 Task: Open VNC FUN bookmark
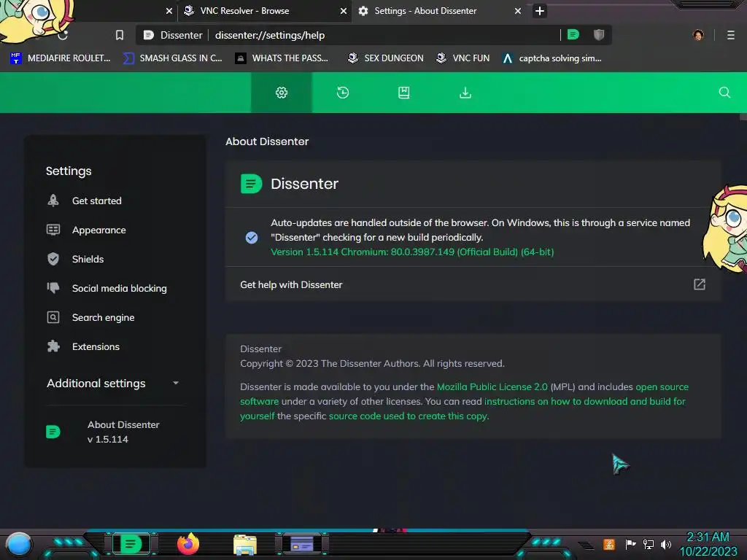tap(463, 58)
